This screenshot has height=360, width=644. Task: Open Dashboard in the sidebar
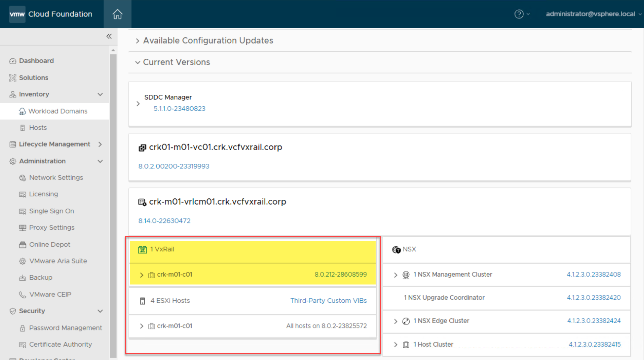click(x=36, y=61)
